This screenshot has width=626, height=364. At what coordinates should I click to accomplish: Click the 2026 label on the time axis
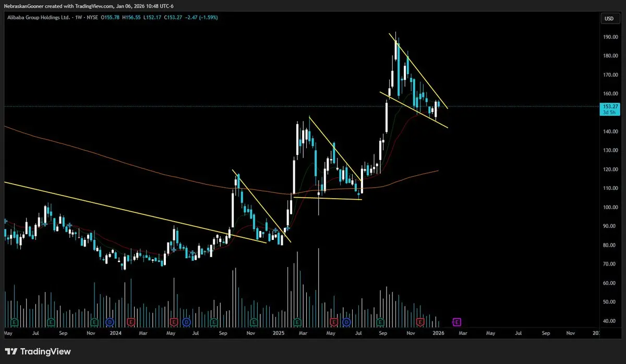439,332
